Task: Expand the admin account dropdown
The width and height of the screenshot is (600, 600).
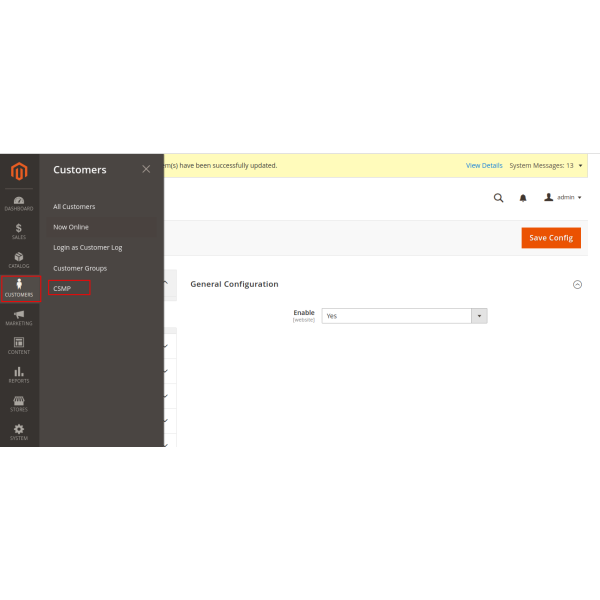Action: pos(563,198)
